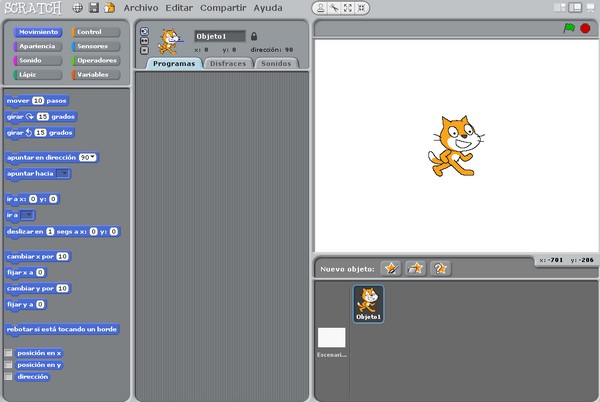
Task: Click the save project floppy icon
Action: [x=94, y=8]
